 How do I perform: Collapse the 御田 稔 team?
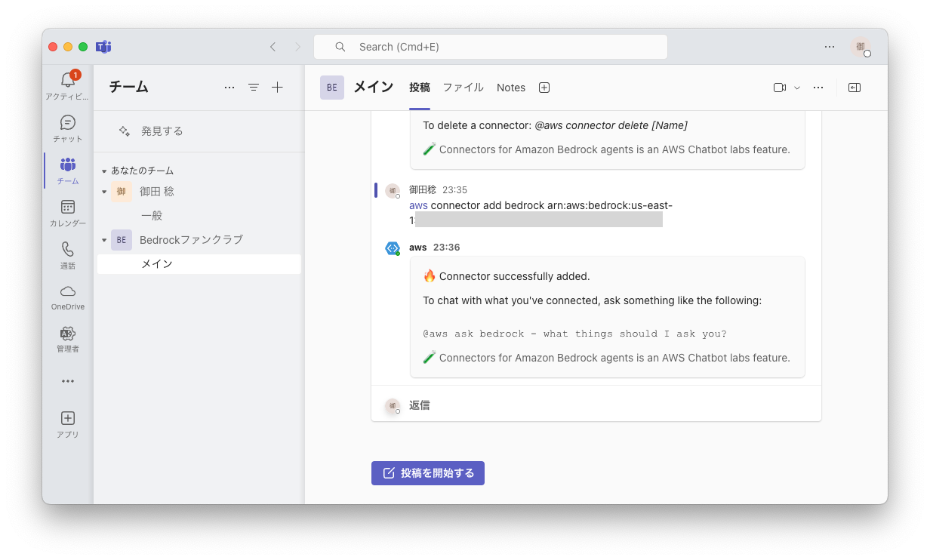104,192
